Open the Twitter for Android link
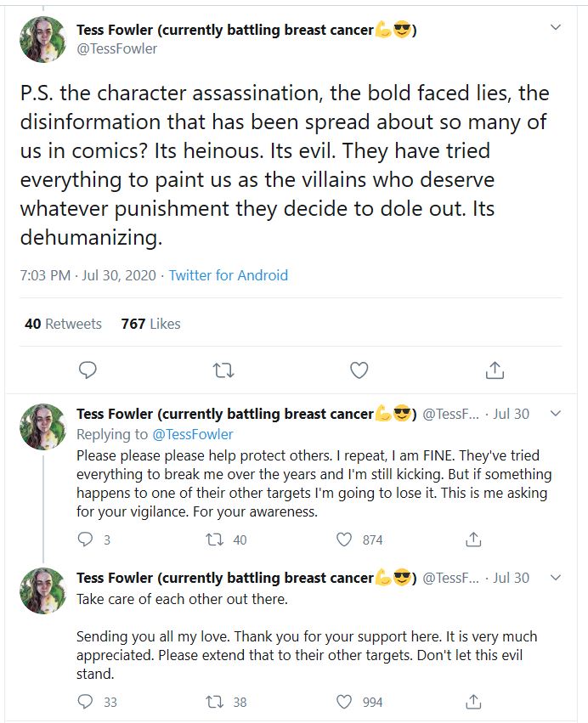This screenshot has width=588, height=723. (x=228, y=275)
